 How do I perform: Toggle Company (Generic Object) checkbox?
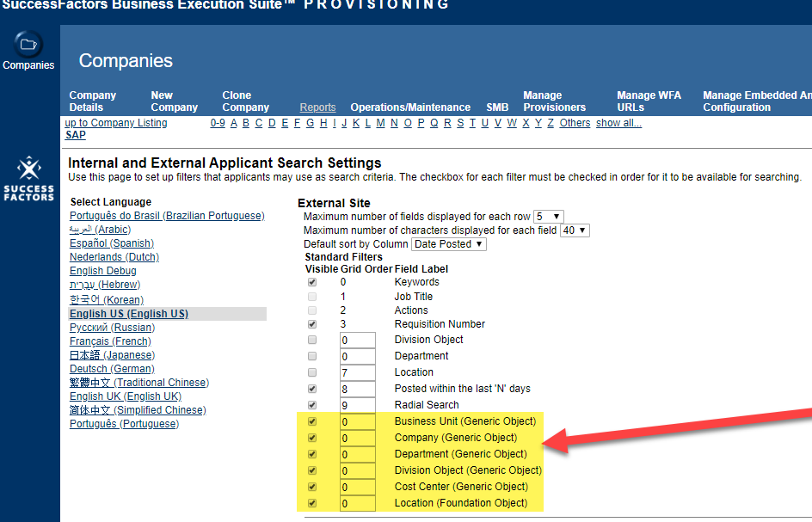312,438
